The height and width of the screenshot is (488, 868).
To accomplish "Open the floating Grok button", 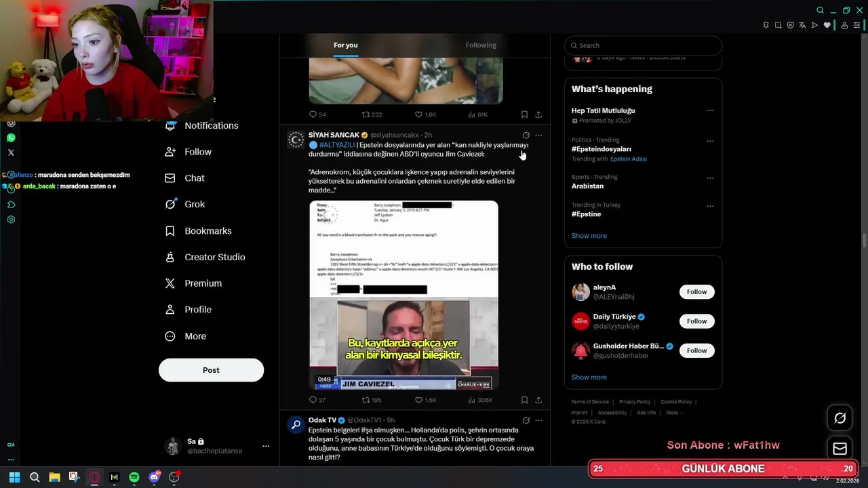I will point(840,418).
